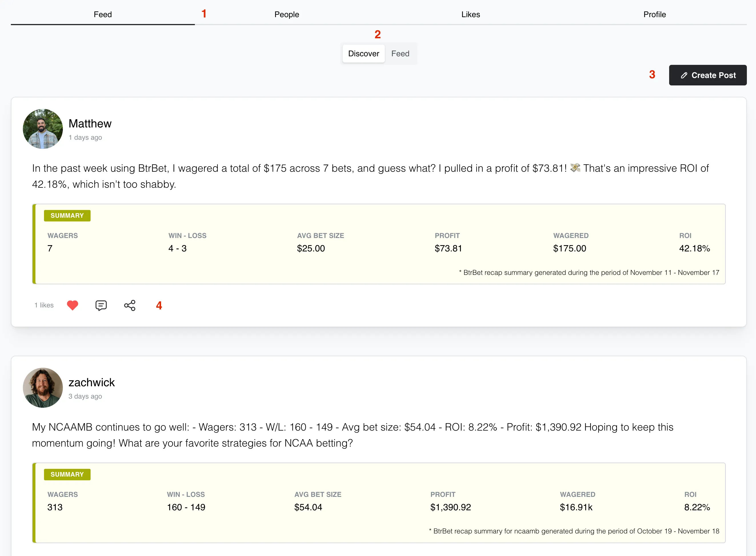The image size is (756, 556).
Task: Click the SUMMARY badge on Matthew's post
Action: coord(67,216)
